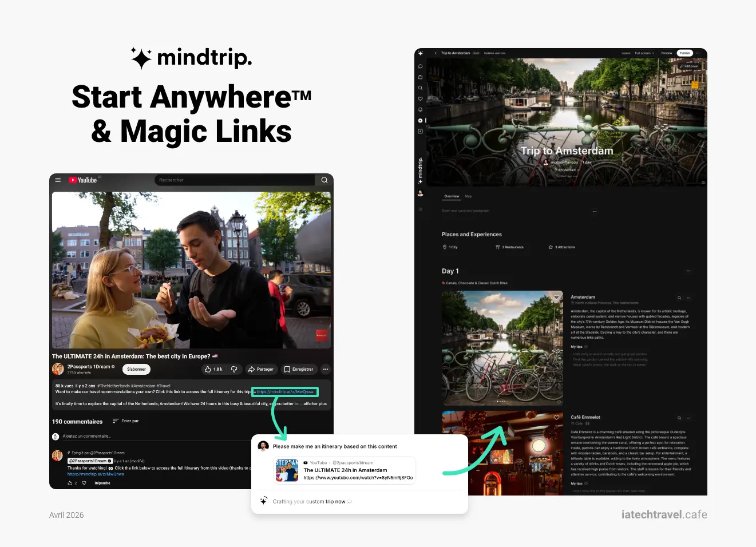Click the Layout label in the top bar
This screenshot has width=756, height=547.
click(x=626, y=53)
